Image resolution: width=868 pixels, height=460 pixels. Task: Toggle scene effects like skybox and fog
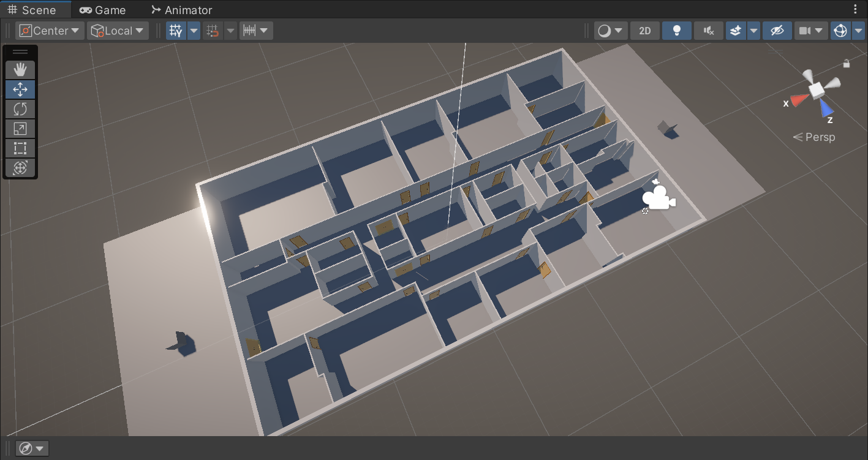[736, 31]
